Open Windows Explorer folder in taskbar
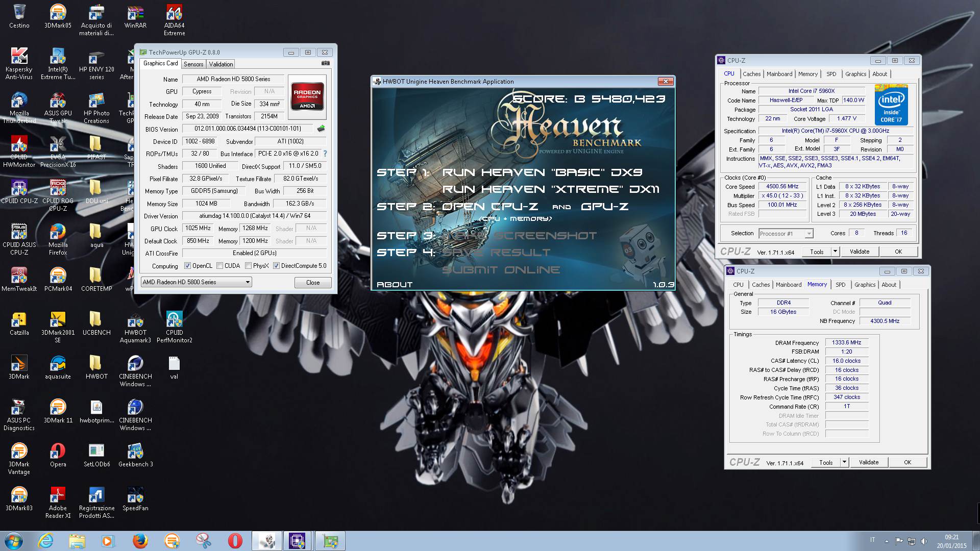The image size is (980, 551). point(77,541)
